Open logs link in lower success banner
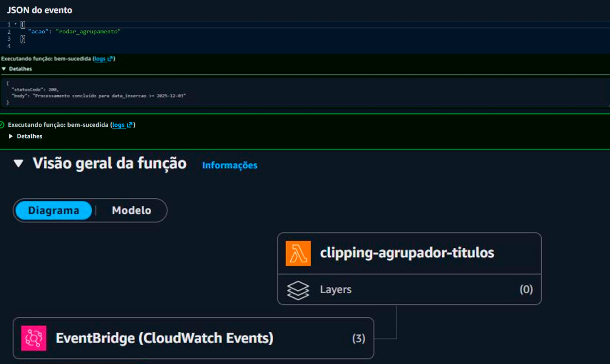The image size is (610, 364). click(x=122, y=125)
